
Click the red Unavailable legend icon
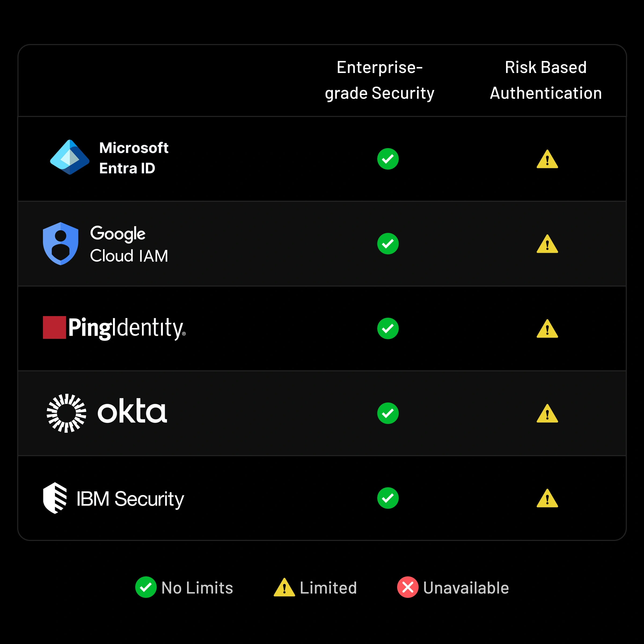(x=407, y=587)
